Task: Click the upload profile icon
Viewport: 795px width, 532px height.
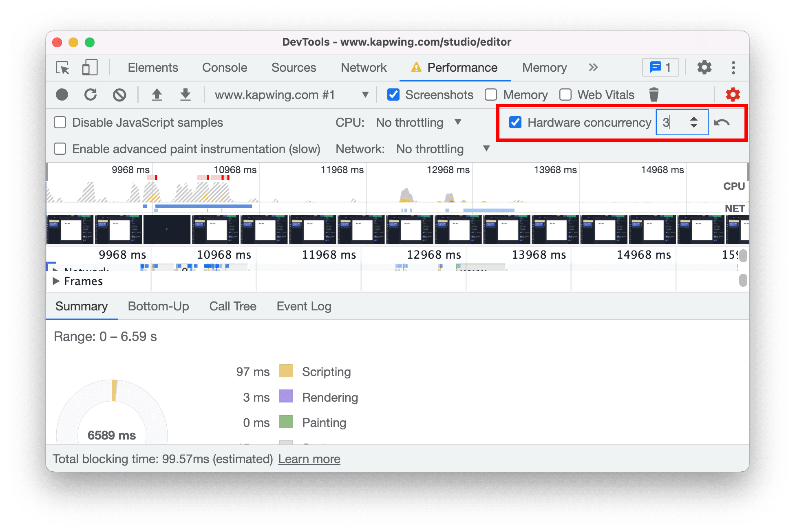Action: (x=156, y=95)
